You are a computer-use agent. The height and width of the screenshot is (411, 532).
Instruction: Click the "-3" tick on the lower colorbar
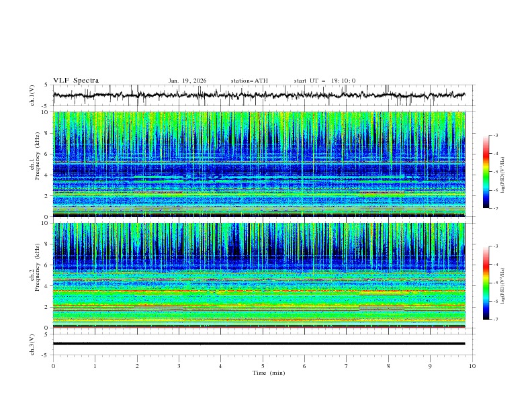(496, 246)
